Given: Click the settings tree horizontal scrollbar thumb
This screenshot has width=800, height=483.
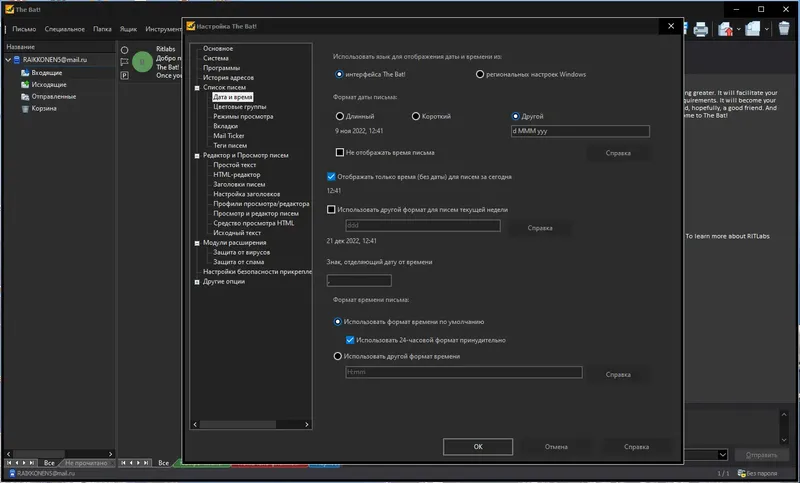Looking at the screenshot, I should pos(238,424).
